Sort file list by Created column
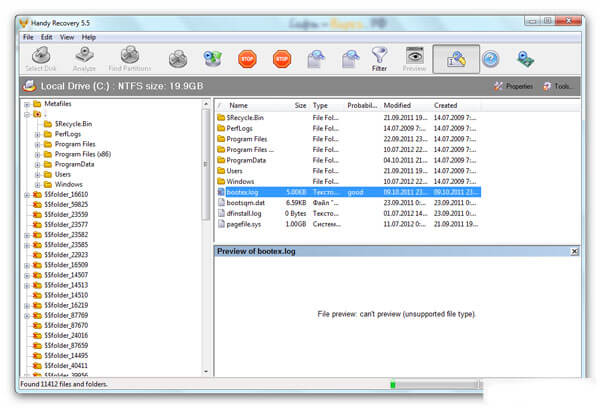Image resolution: width=600 pixels, height=408 pixels. click(446, 105)
